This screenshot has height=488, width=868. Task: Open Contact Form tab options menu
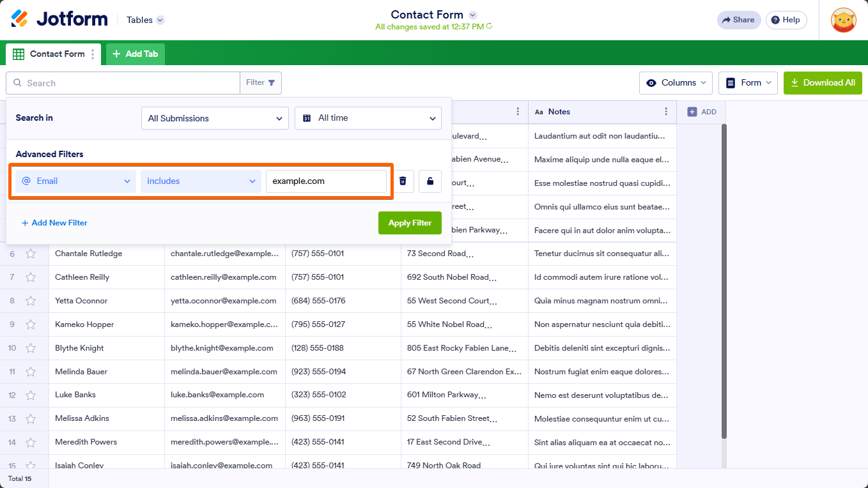click(93, 54)
